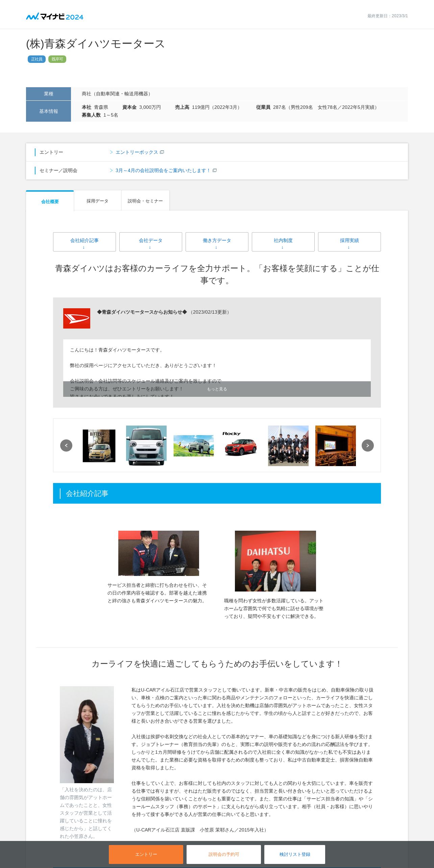Open エントリーボックス link
Viewport: 434px width, 868px height.
pos(137,152)
